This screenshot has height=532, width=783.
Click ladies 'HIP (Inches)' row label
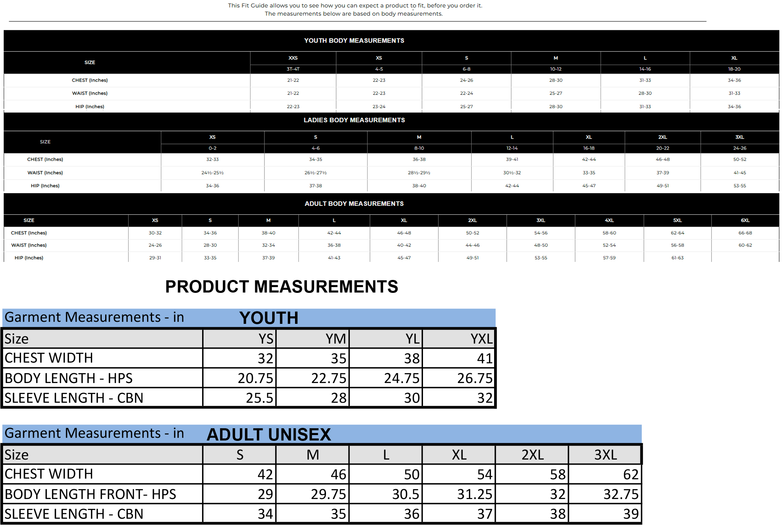pos(45,186)
